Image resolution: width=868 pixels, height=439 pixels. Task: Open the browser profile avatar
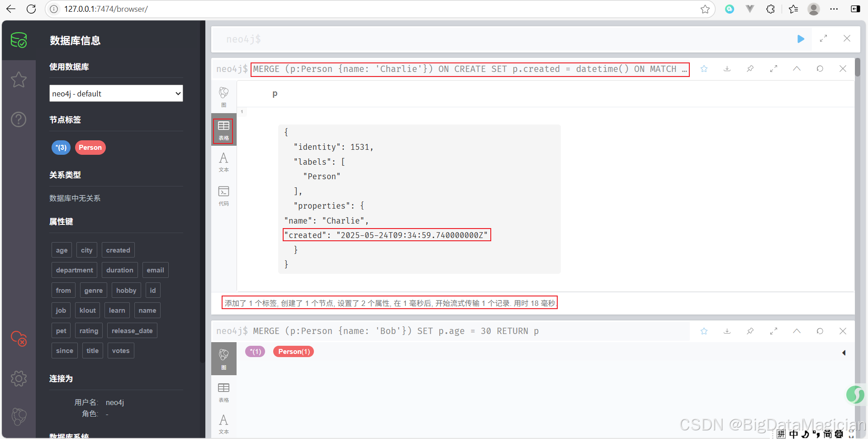click(x=814, y=9)
